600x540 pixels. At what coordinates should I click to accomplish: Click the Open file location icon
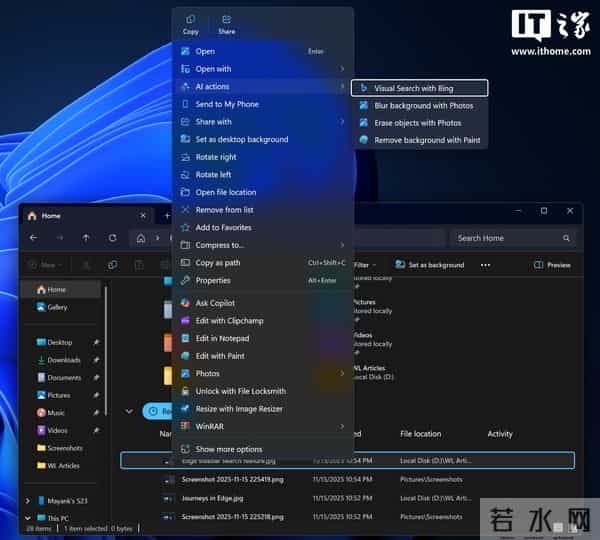click(x=185, y=192)
